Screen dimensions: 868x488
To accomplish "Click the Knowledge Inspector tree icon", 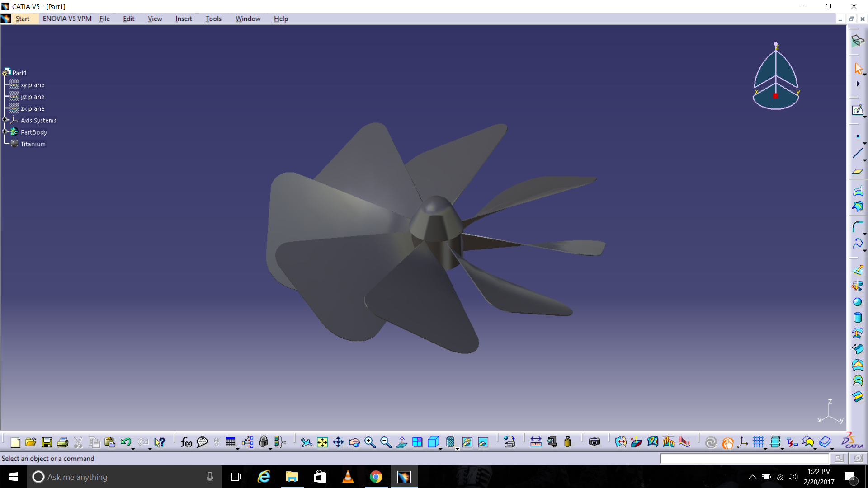I will tap(247, 442).
